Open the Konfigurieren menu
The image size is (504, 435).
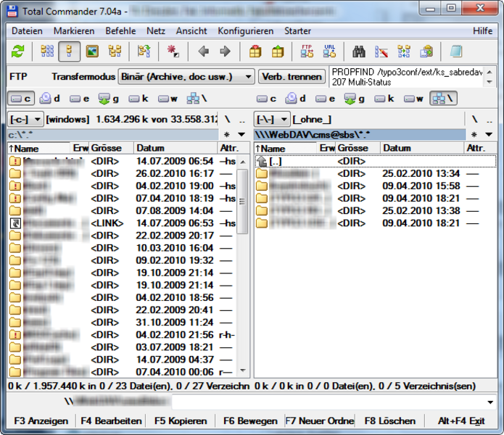[245, 31]
